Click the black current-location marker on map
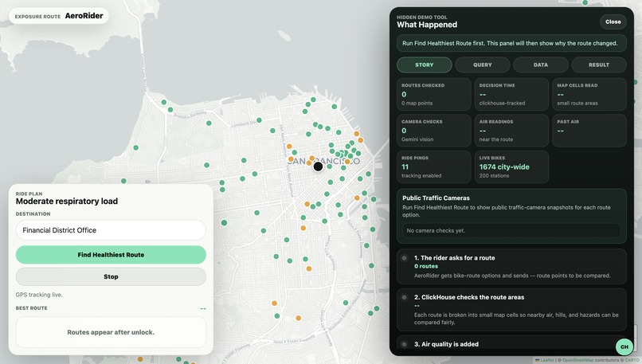 (318, 166)
